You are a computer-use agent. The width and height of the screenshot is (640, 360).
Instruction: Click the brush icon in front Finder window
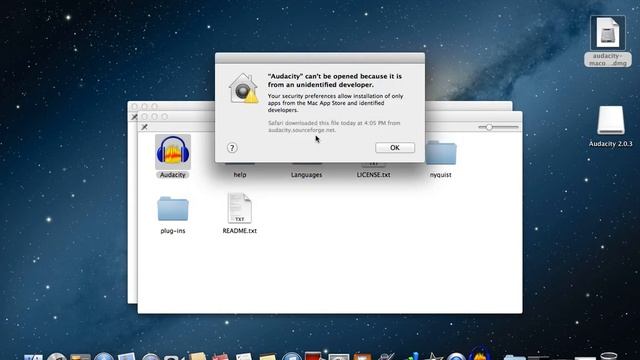click(x=144, y=127)
